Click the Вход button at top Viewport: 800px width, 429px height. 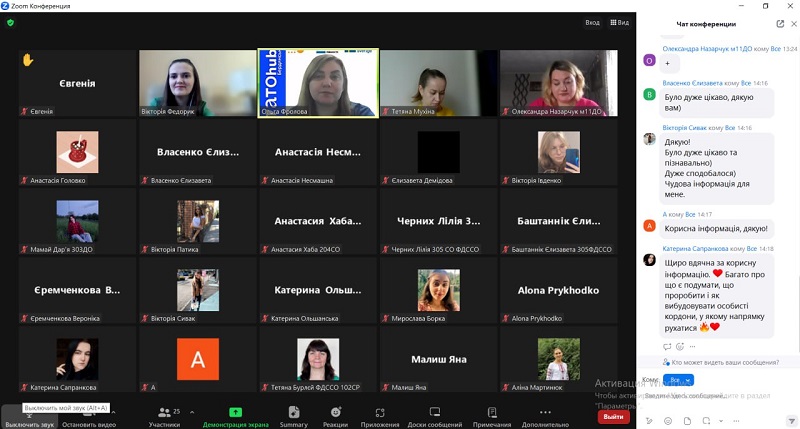click(x=592, y=22)
